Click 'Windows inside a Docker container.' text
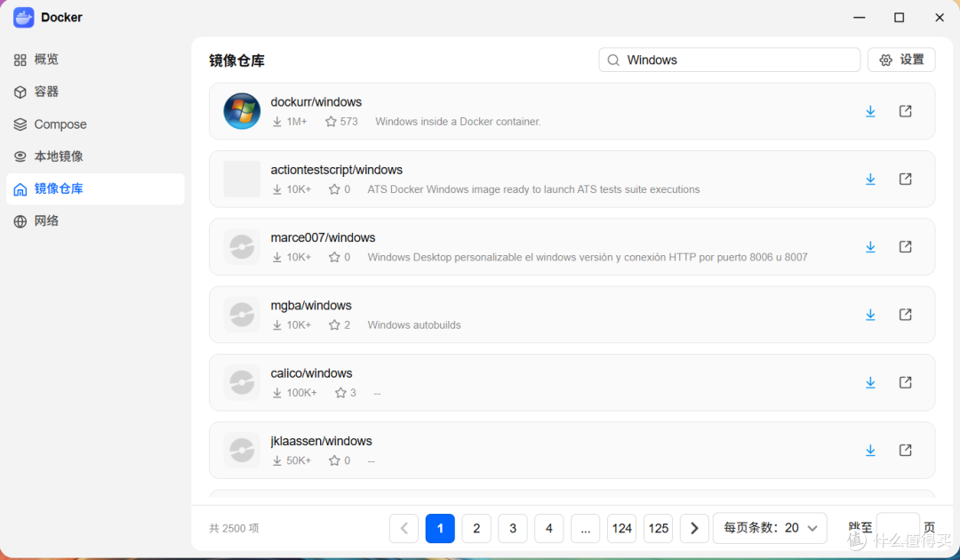Viewport: 960px width, 560px height. point(458,122)
